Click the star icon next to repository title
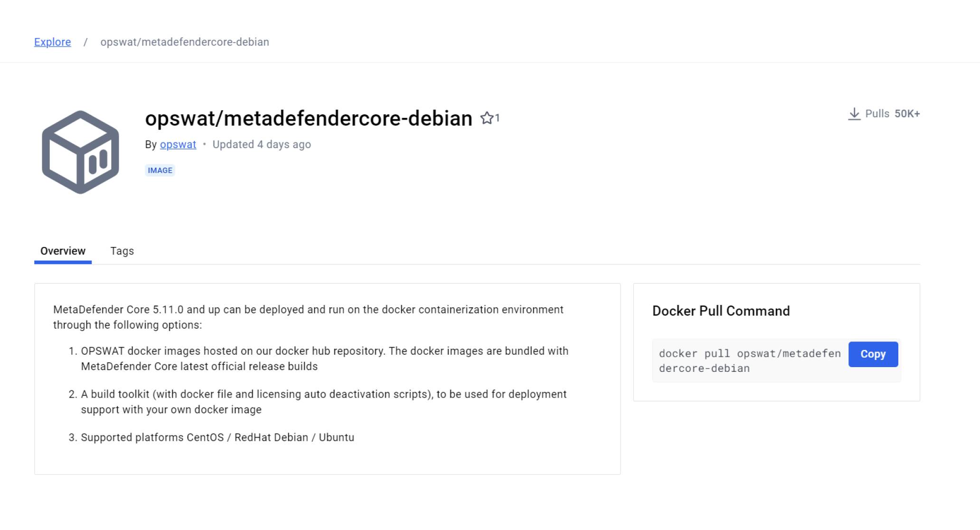The height and width of the screenshot is (530, 980). (x=487, y=118)
